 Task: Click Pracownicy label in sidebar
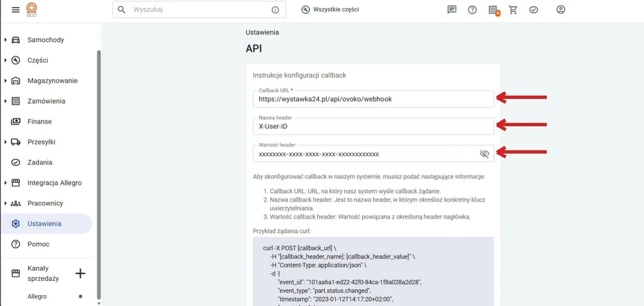click(45, 203)
